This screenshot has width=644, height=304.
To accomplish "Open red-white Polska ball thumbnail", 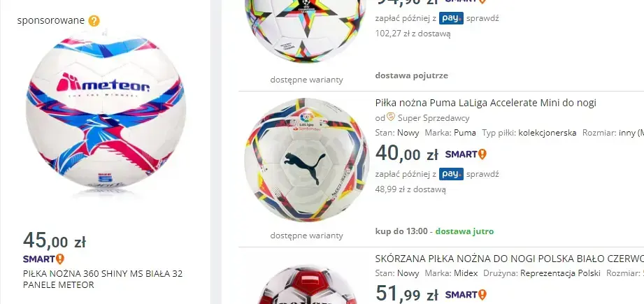I will 306,285.
